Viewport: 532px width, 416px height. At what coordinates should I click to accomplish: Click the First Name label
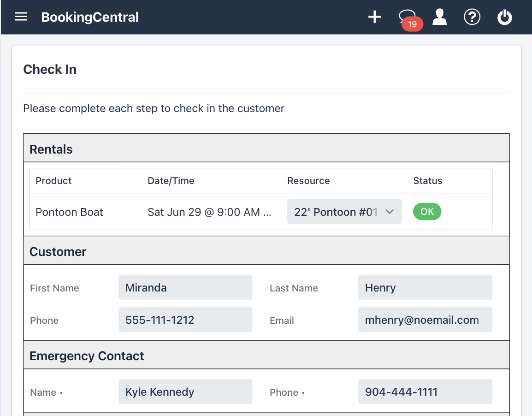point(54,288)
